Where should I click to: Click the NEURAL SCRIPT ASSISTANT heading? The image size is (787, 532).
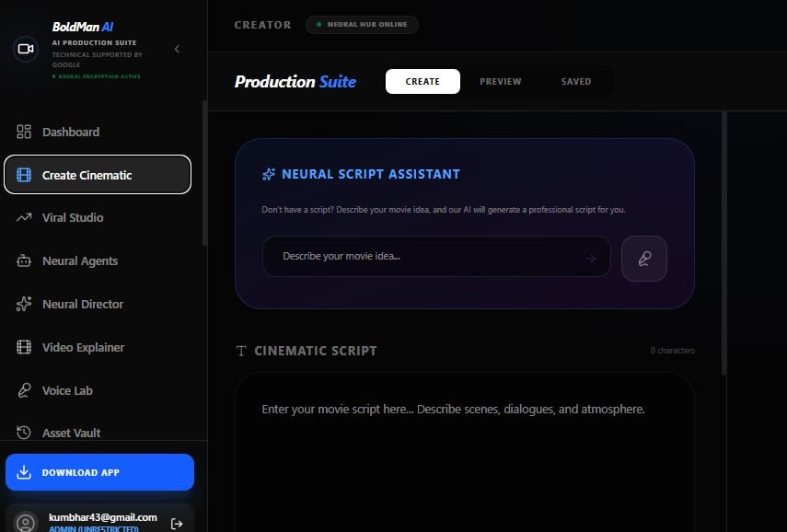coord(370,174)
